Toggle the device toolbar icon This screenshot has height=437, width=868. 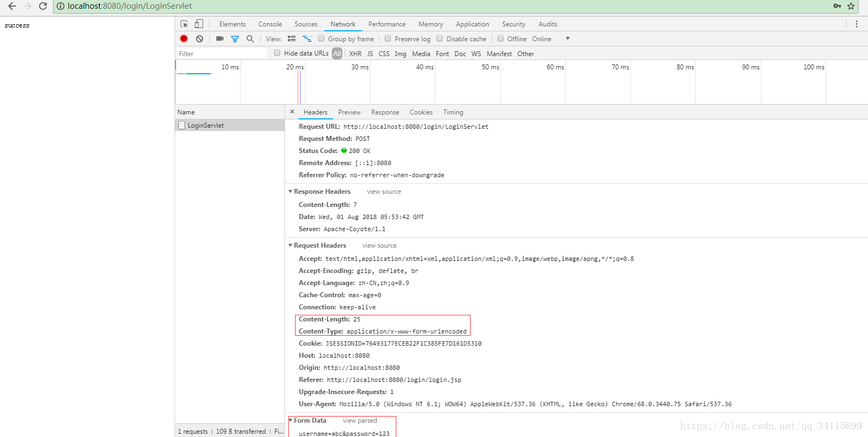(199, 24)
